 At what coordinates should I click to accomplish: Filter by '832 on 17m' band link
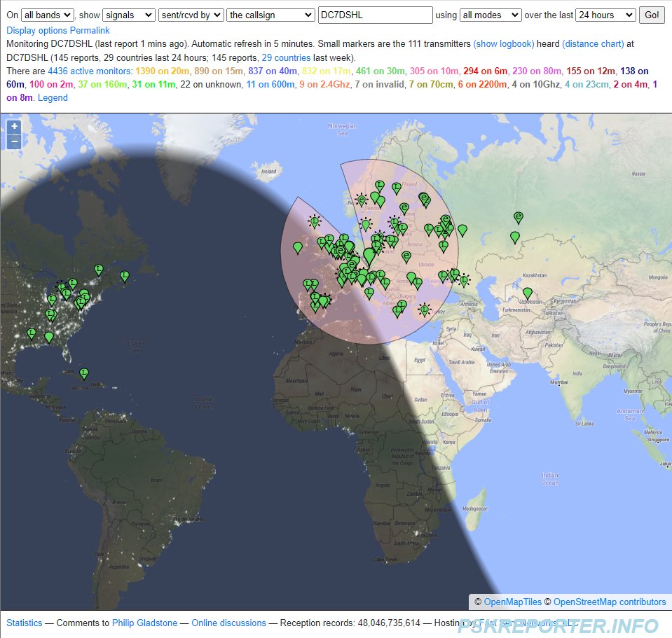326,71
